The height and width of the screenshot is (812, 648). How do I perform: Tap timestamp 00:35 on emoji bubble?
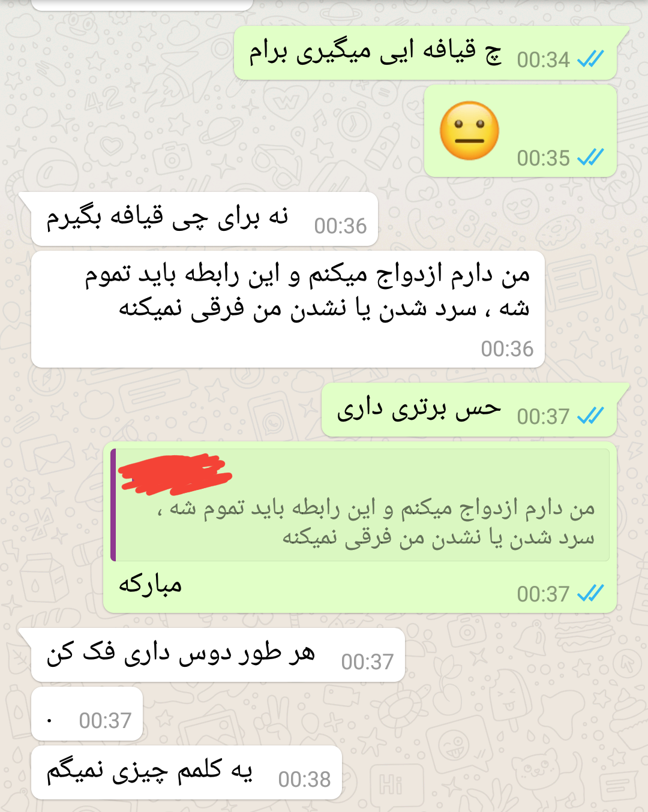pos(543,158)
